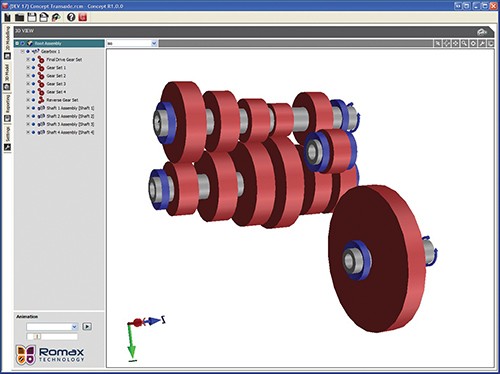Toggle visibility dot of Gear Set 4

click(x=33, y=92)
